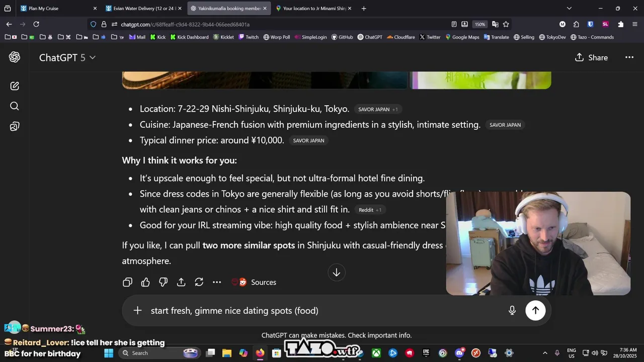Toggle reader view in the address bar

[x=454, y=24]
